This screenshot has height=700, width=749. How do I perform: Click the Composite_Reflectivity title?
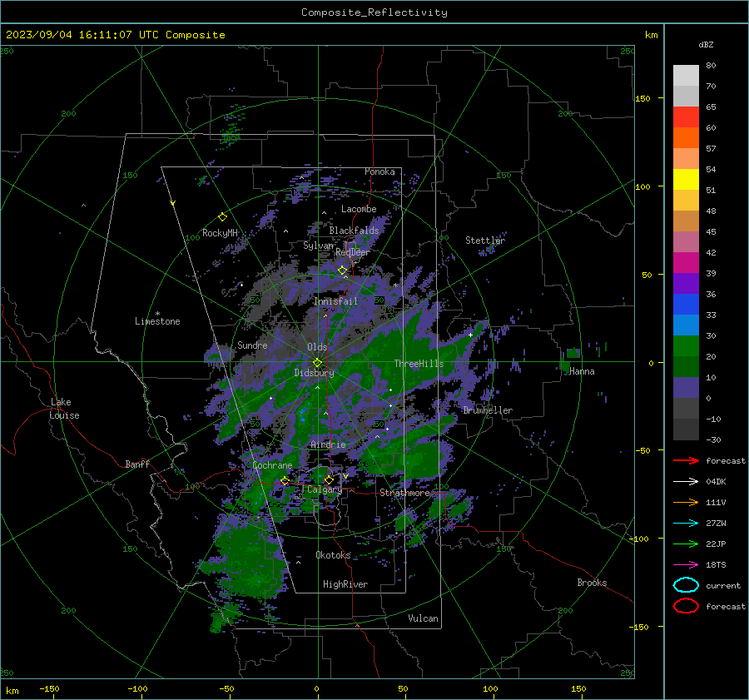click(374, 12)
